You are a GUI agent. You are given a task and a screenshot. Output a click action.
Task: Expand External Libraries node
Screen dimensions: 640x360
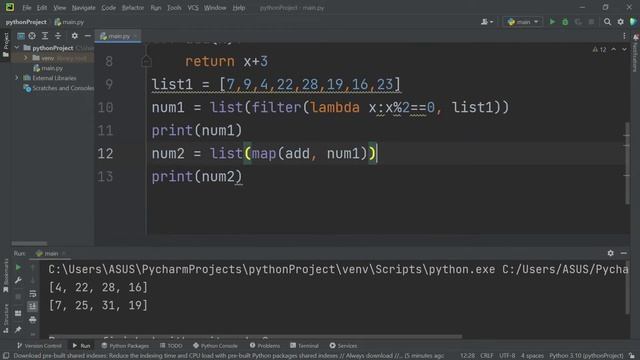click(17, 78)
